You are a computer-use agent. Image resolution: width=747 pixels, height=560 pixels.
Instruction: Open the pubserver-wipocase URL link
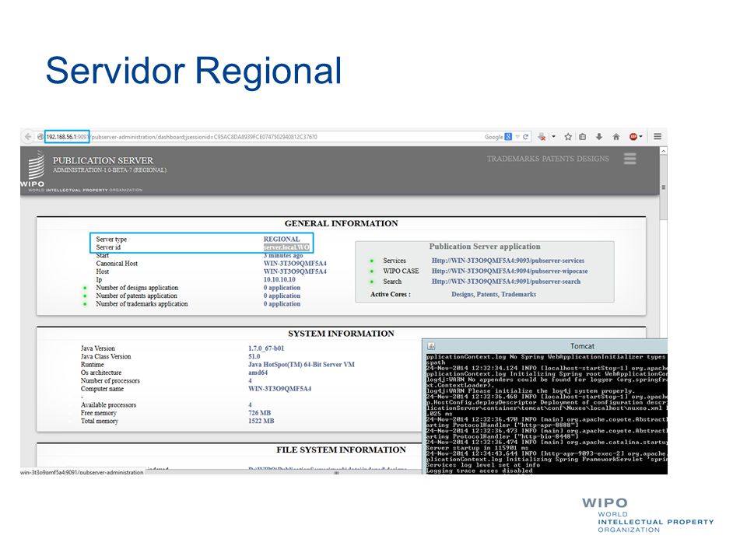pyautogui.click(x=510, y=271)
